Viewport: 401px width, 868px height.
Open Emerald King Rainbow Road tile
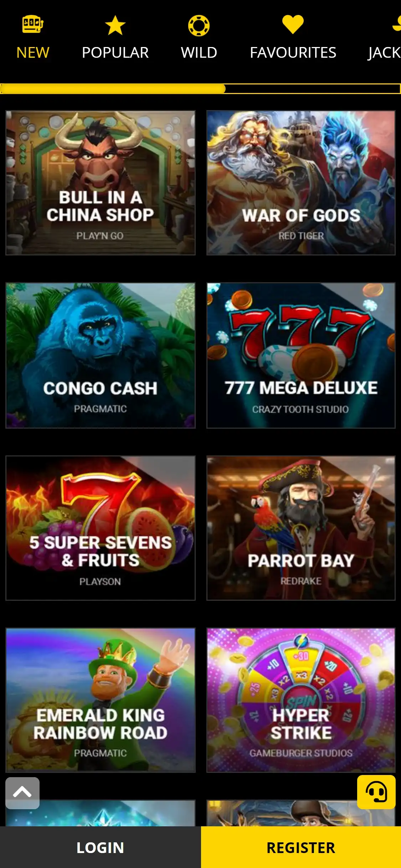coord(101,700)
